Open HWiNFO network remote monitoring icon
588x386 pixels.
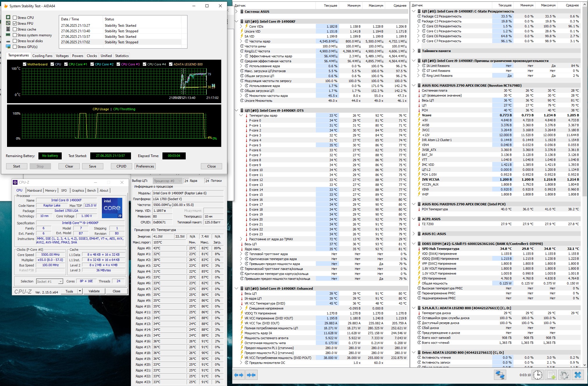pyautogui.click(x=500, y=375)
